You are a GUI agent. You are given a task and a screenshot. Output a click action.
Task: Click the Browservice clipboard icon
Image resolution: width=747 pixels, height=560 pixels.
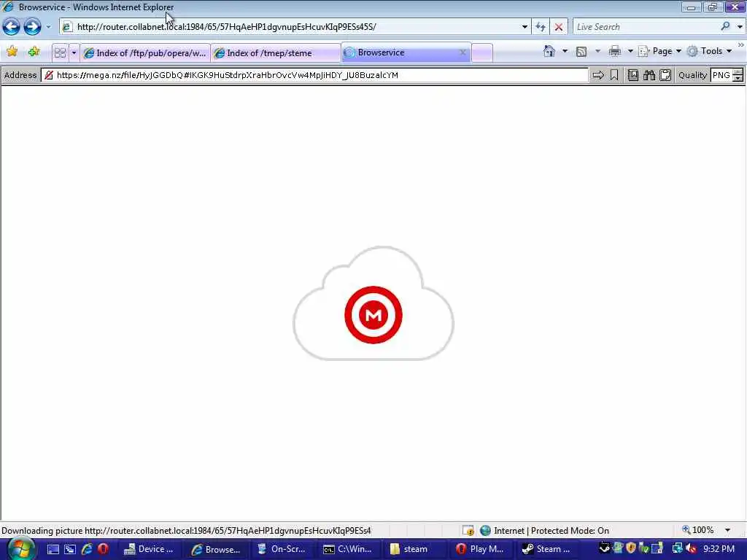665,75
